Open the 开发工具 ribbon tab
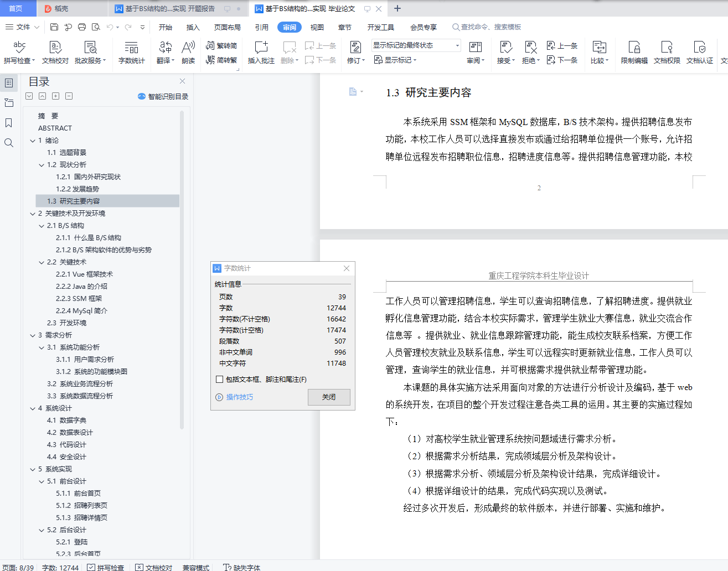 [x=381, y=27]
